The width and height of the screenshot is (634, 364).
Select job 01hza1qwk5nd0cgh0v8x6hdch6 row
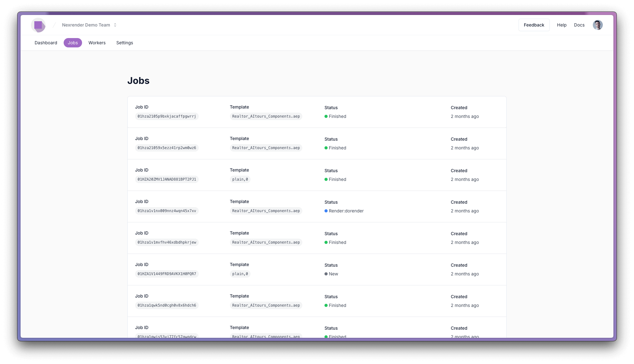click(x=167, y=305)
